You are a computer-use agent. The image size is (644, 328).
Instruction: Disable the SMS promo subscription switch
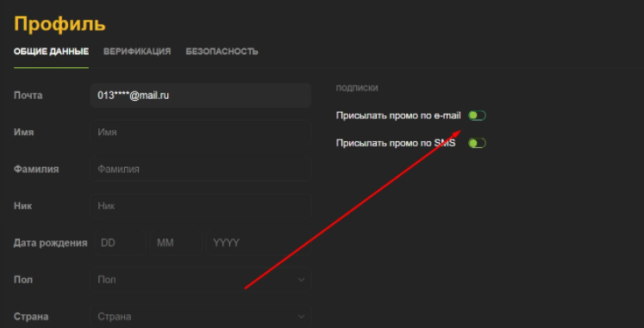(477, 143)
